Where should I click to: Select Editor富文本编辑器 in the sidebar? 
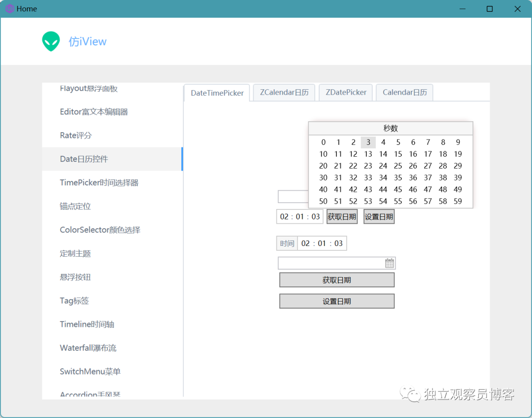click(112, 112)
